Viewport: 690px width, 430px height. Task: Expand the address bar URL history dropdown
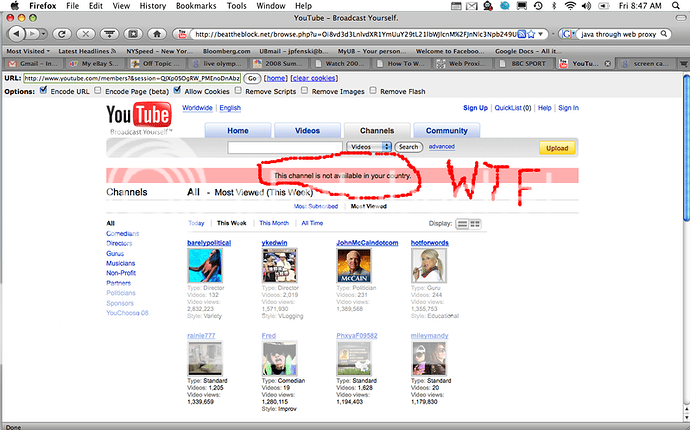tap(541, 34)
